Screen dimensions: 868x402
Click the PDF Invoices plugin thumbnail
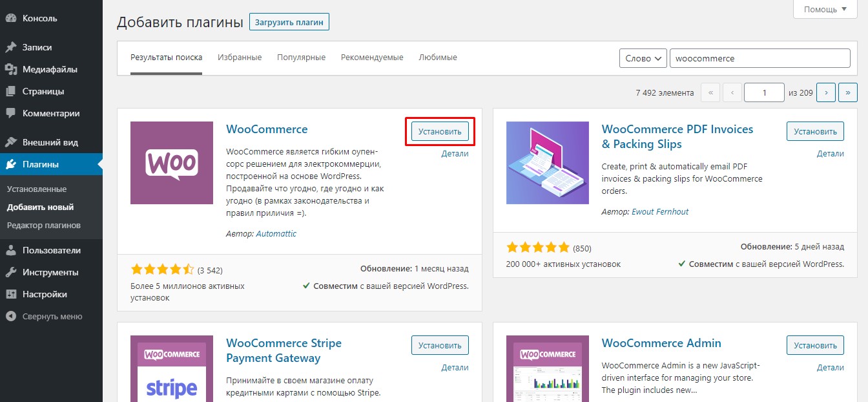pyautogui.click(x=548, y=163)
